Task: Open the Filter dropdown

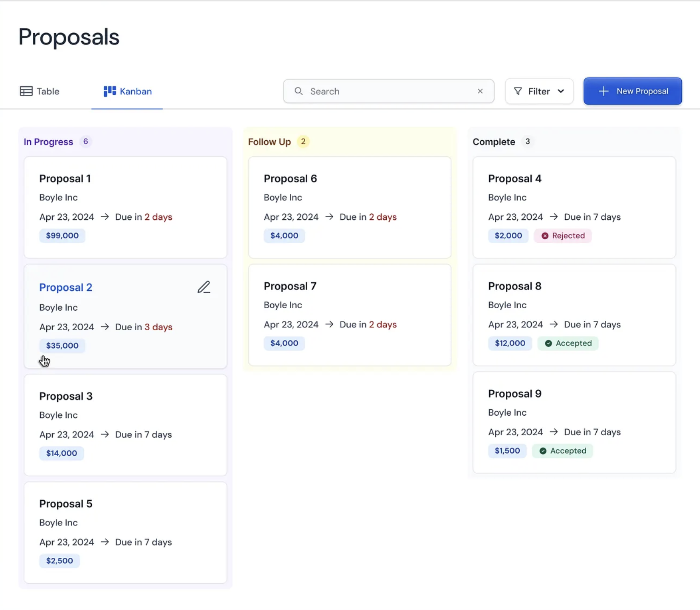Action: point(539,91)
